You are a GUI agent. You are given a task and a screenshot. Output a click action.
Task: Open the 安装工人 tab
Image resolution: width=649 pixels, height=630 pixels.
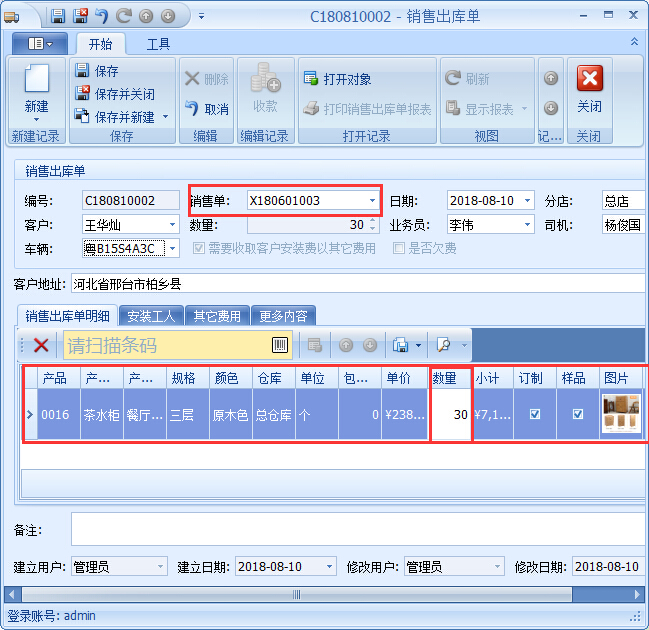click(151, 316)
